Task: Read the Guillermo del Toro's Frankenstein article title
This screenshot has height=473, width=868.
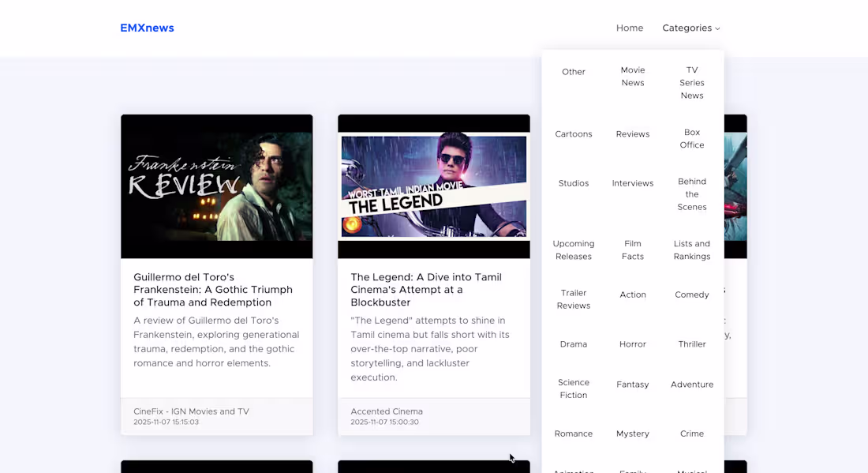Action: pyautogui.click(x=213, y=290)
